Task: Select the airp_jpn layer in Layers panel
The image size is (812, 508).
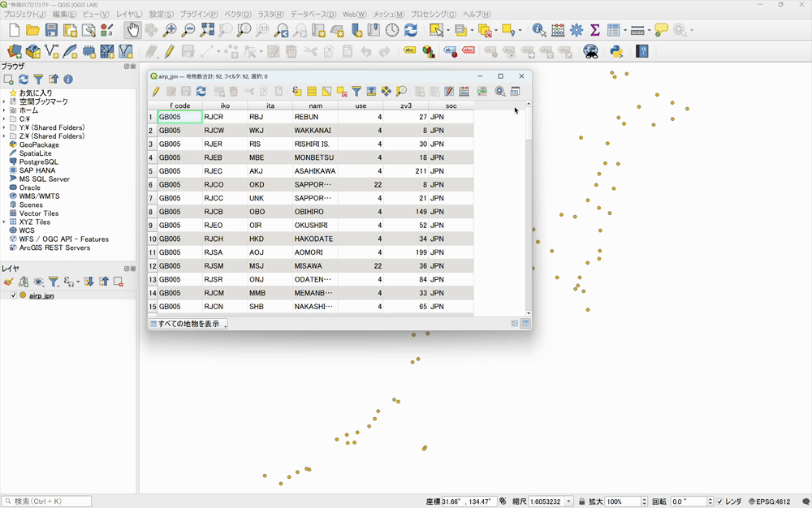Action: point(41,296)
